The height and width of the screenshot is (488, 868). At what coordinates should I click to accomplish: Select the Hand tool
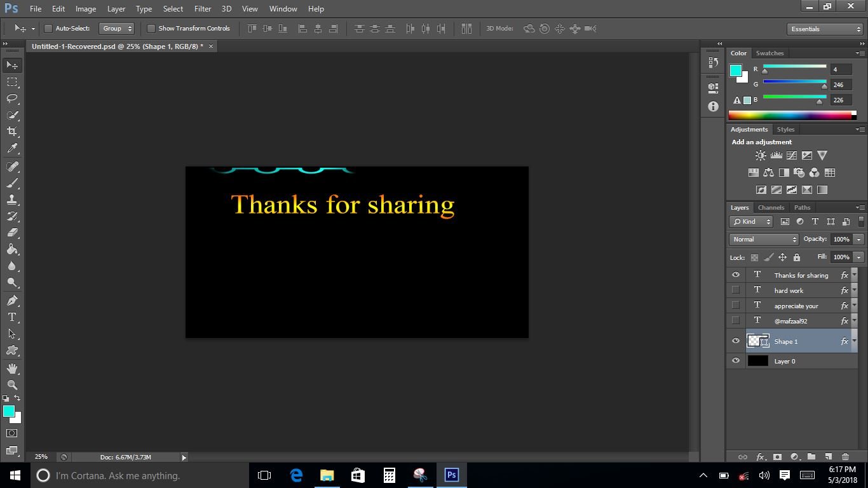(x=12, y=369)
